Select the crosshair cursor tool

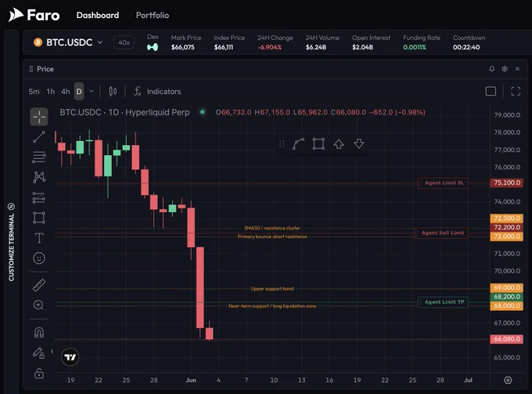(39, 117)
